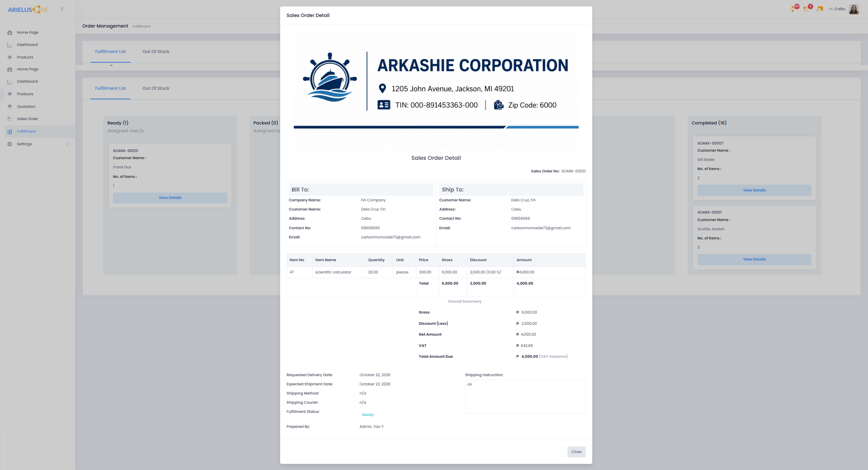Click customer name 'Frank Dux' on Ready card
This screenshot has height=470, width=868.
point(122,167)
